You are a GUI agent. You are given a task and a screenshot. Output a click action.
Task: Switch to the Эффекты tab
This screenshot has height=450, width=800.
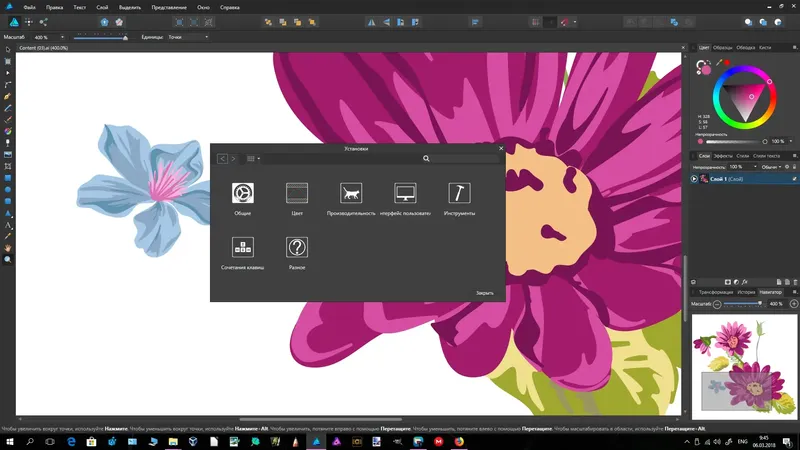pyautogui.click(x=723, y=156)
